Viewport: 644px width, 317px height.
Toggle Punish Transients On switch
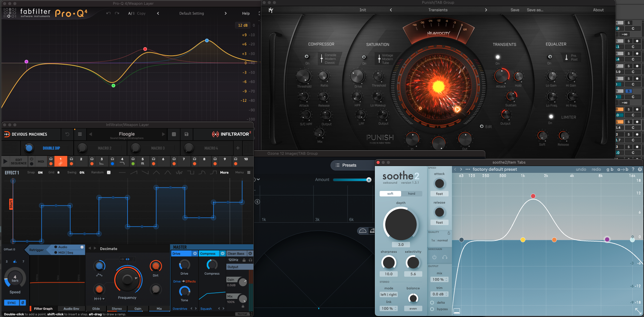coord(498,57)
